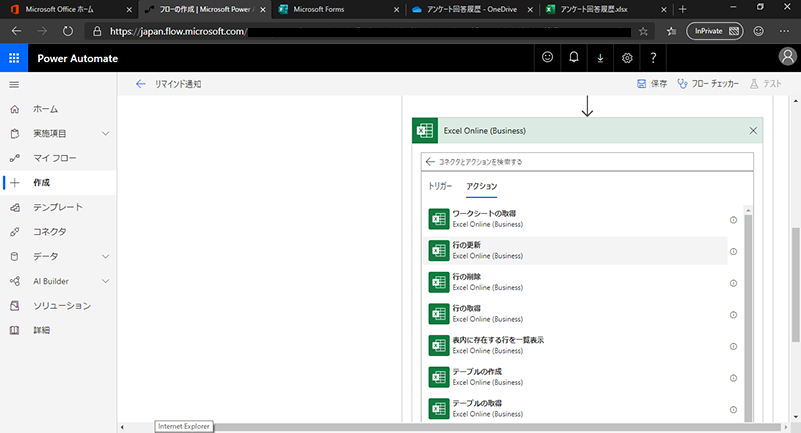Click back arrow next to リマインド通知
Image resolution: width=801 pixels, height=433 pixels.
[140, 85]
